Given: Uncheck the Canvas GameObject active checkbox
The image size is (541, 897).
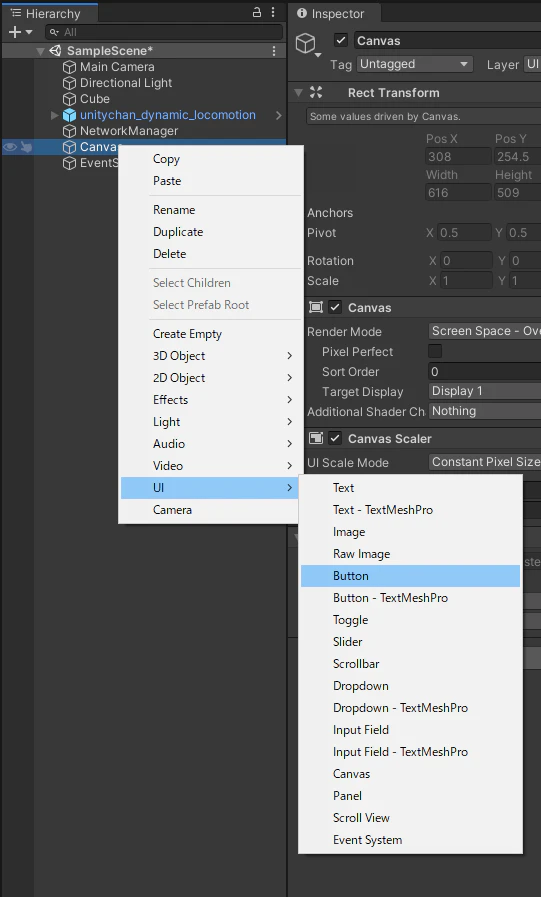Looking at the screenshot, I should (x=341, y=40).
